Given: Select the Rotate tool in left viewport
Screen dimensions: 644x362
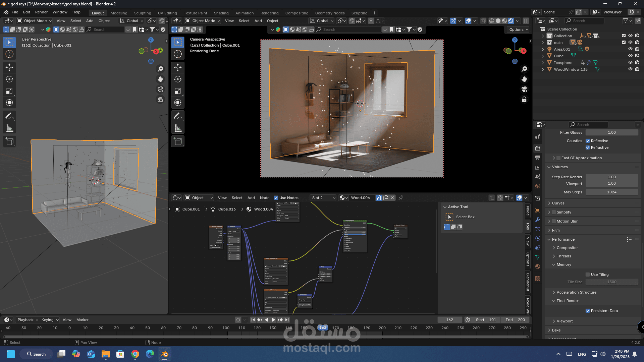Looking at the screenshot, I should 9,79.
